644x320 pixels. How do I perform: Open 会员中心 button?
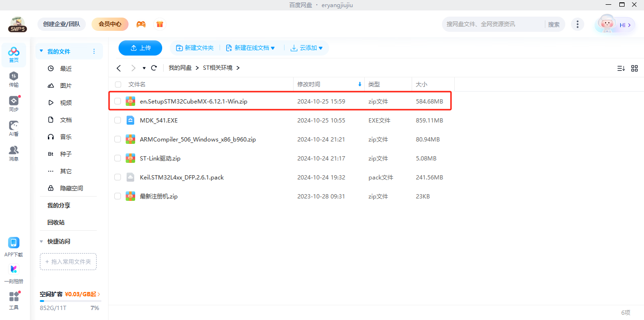pos(110,24)
